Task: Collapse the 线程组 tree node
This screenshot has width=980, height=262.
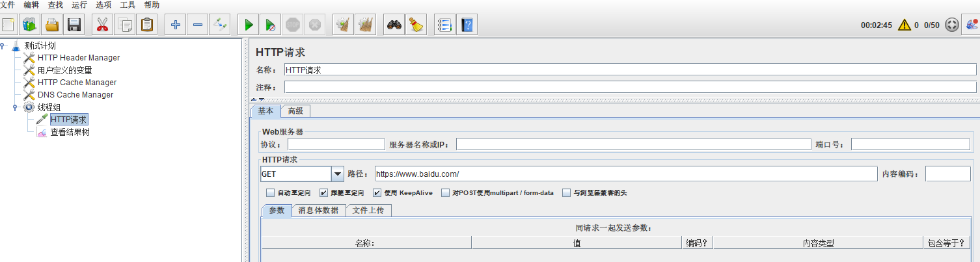Action: click(16, 107)
